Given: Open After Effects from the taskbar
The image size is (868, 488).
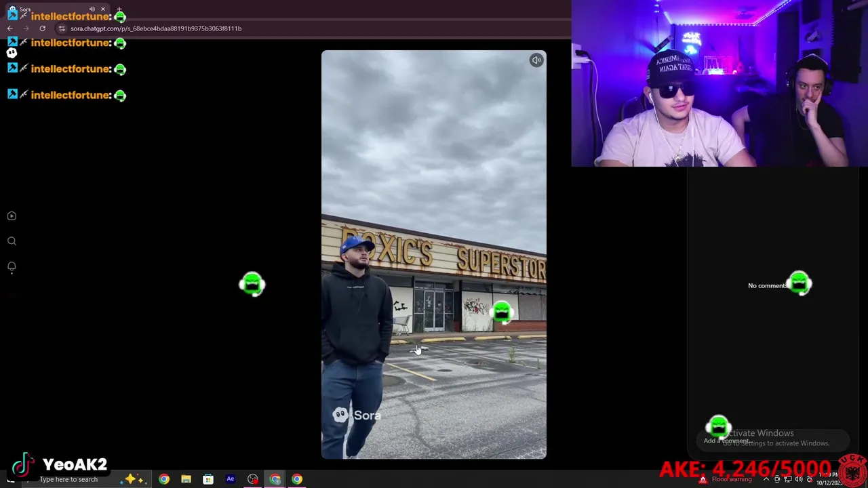Looking at the screenshot, I should 231,479.
